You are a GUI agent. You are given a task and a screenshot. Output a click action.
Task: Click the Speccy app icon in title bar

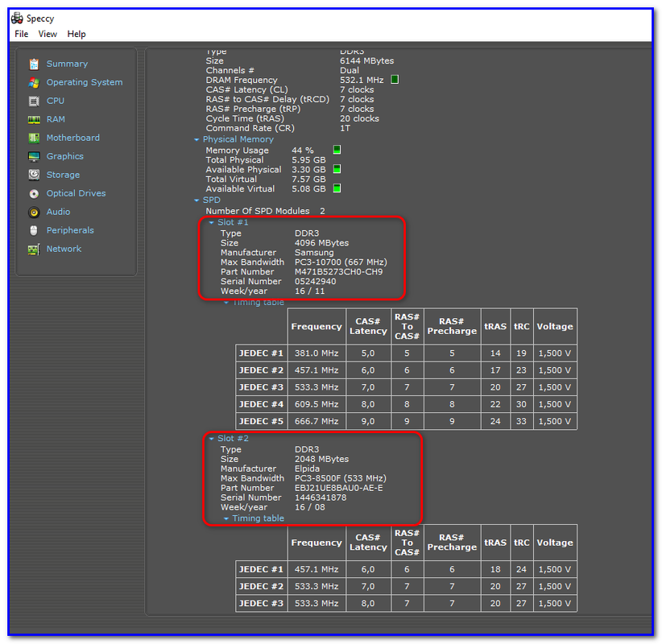[x=17, y=19]
